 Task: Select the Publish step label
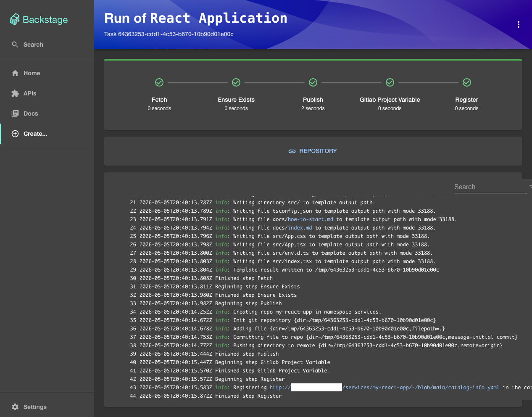tap(313, 100)
